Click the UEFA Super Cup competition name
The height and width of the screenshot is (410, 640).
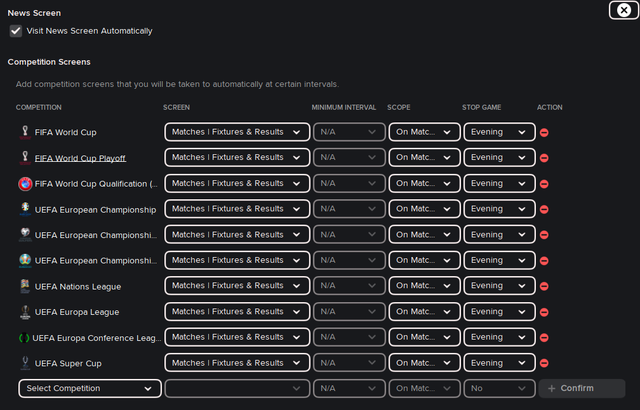[68, 363]
